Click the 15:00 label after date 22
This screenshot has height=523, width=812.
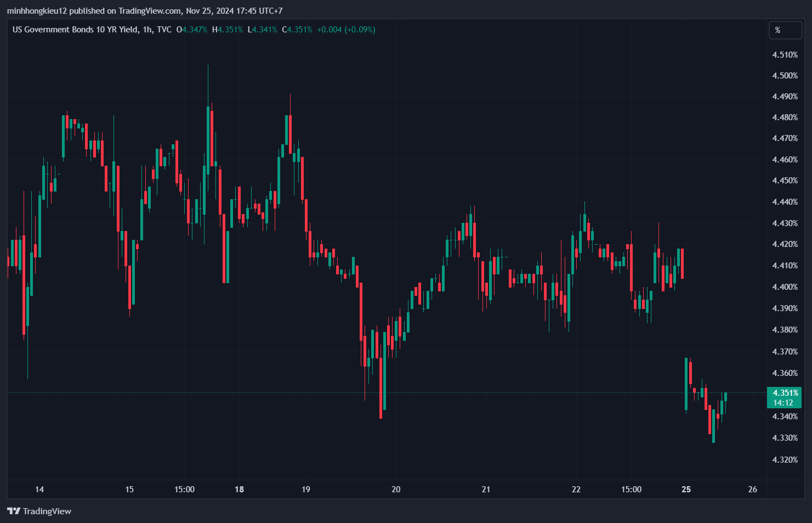click(631, 490)
